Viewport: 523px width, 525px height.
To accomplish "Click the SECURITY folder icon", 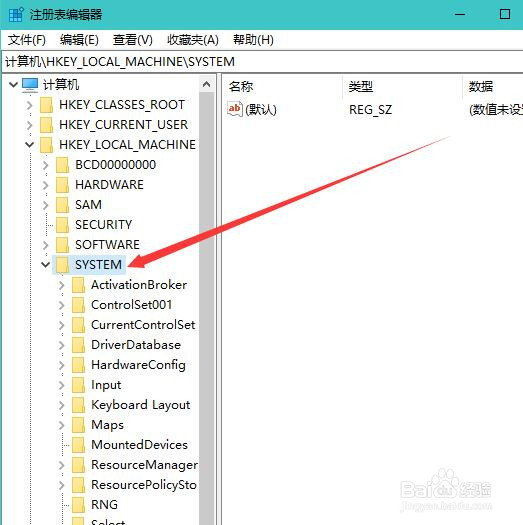I will 63,225.
